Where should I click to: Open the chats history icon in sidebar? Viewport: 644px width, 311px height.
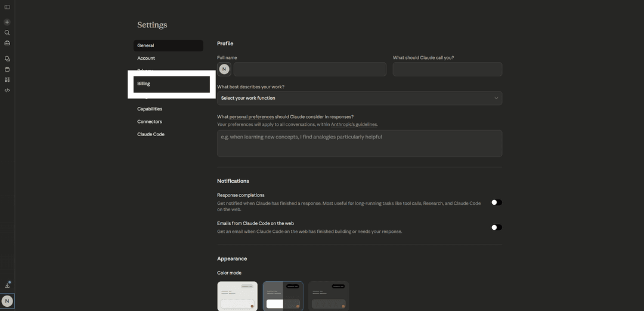(7, 58)
